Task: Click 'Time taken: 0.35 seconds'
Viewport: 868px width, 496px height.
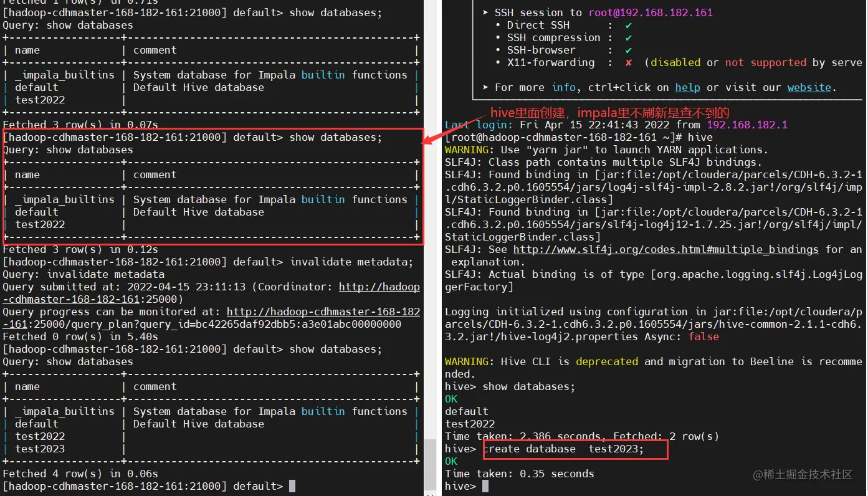Action: 520,474
